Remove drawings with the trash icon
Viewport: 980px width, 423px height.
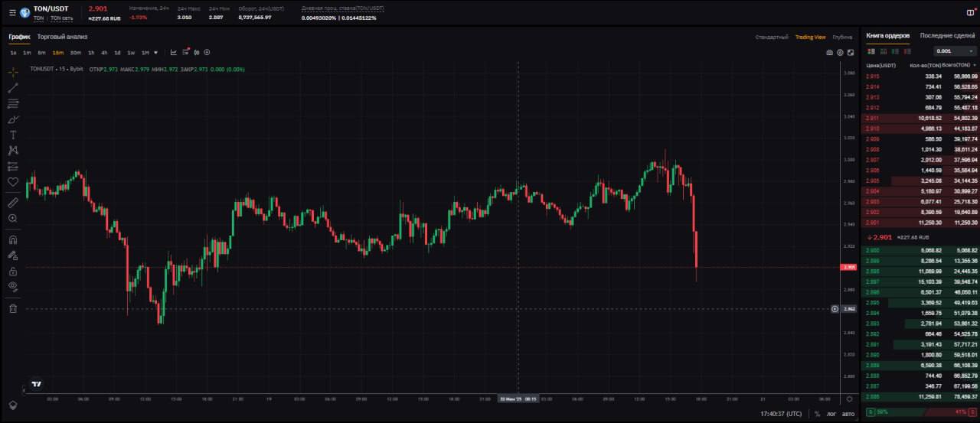(13, 308)
